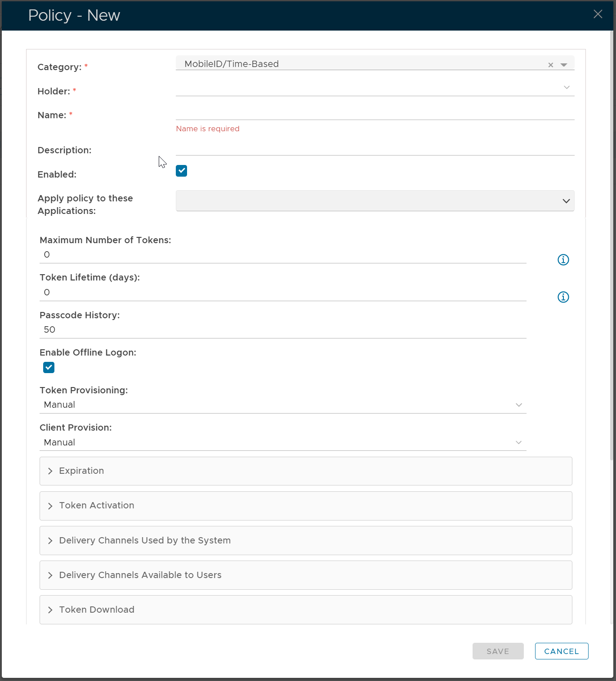The width and height of the screenshot is (616, 681).
Task: Click the Save button
Action: pyautogui.click(x=498, y=651)
